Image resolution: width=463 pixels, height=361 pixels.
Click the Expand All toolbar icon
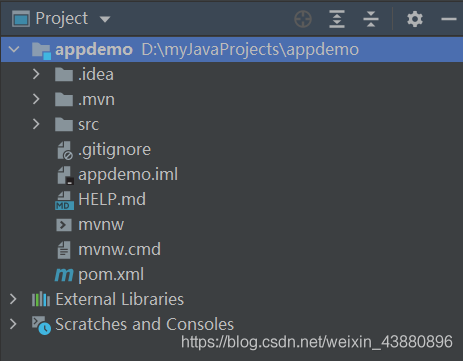[x=337, y=19]
